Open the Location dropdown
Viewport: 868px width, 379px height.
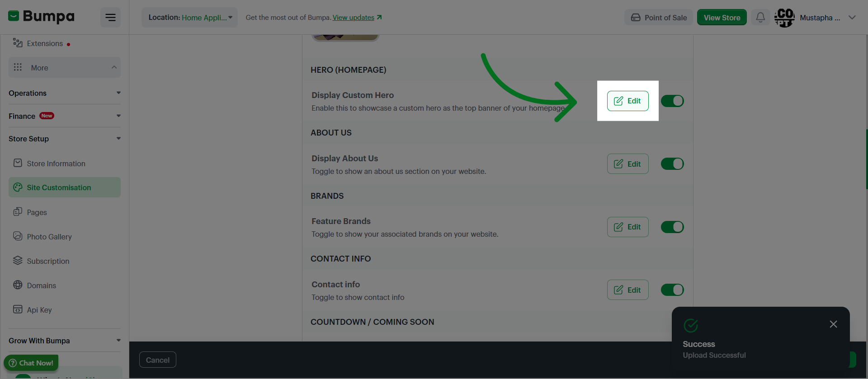point(190,18)
